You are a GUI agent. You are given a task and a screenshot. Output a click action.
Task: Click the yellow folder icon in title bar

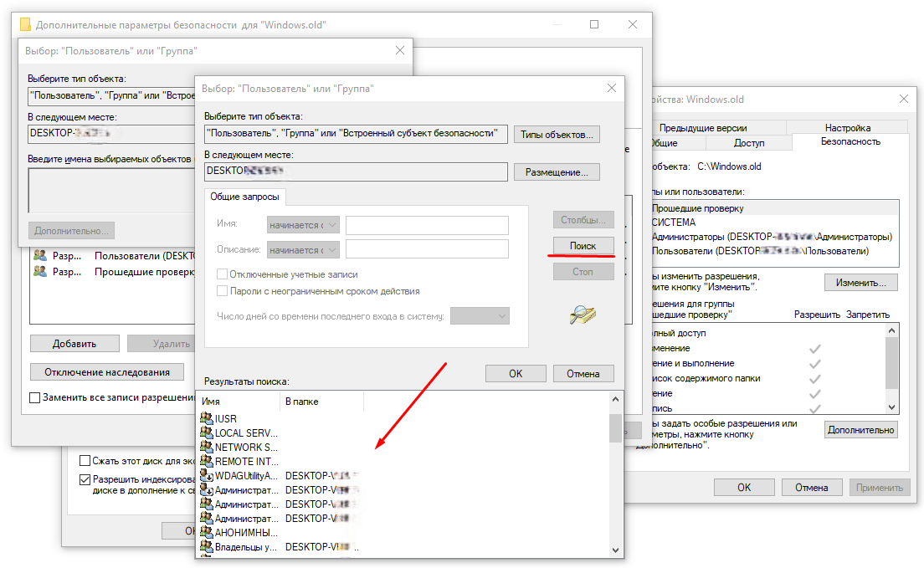click(25, 25)
